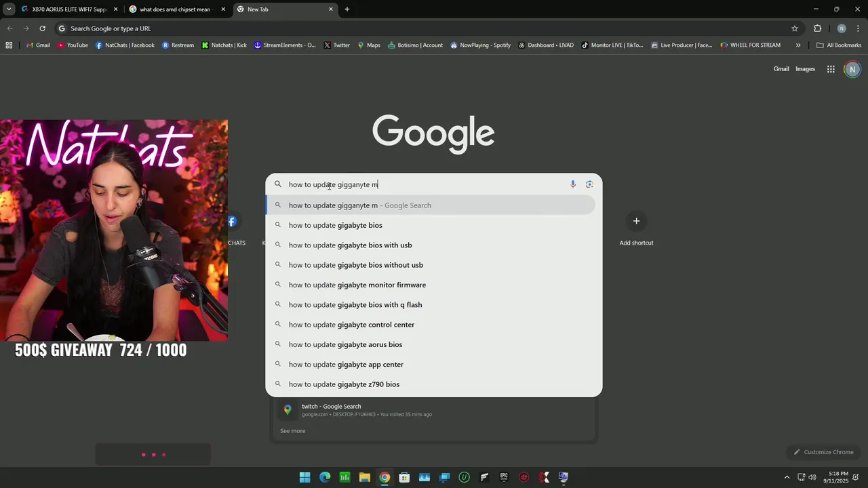Screen dimensions: 868x488
Task: Open a new tab with plus button
Action: (x=347, y=9)
